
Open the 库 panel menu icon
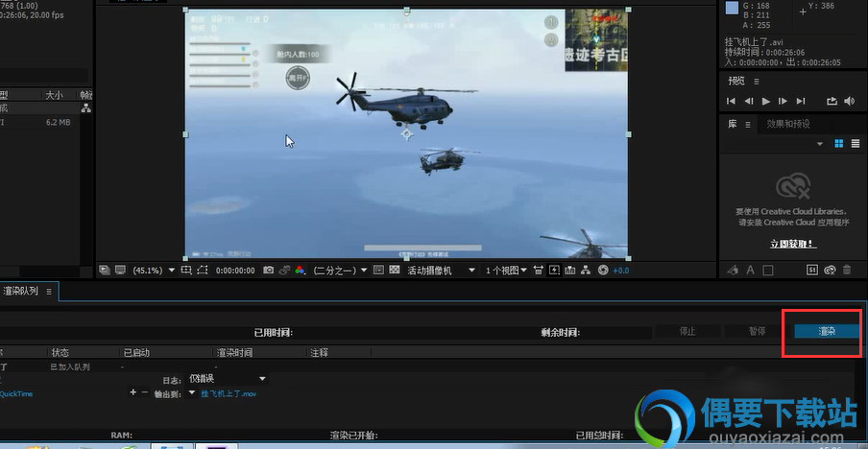[747, 125]
